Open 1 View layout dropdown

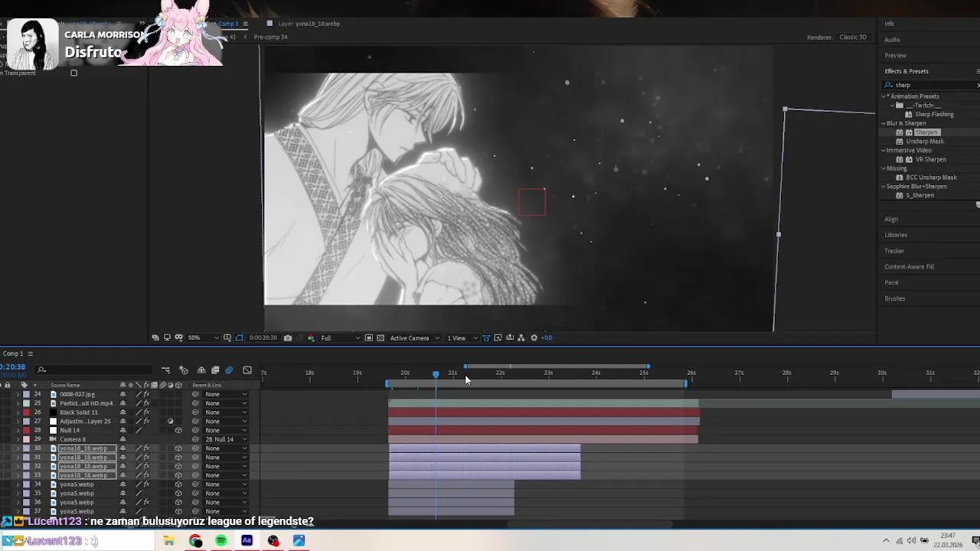462,337
